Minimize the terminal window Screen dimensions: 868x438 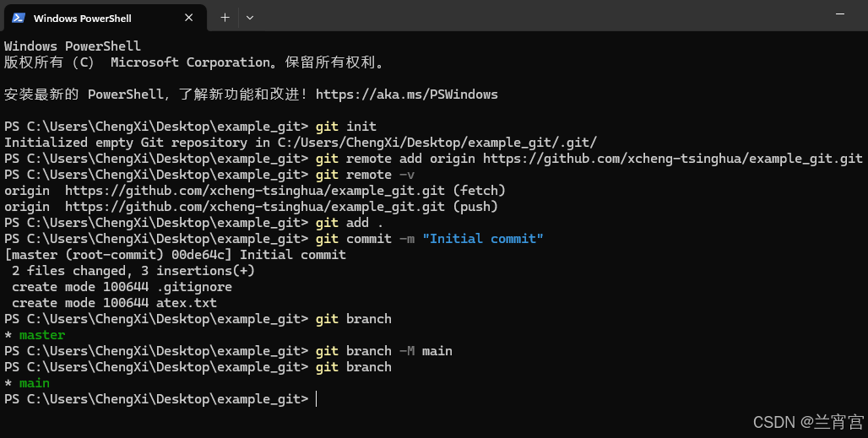(840, 14)
